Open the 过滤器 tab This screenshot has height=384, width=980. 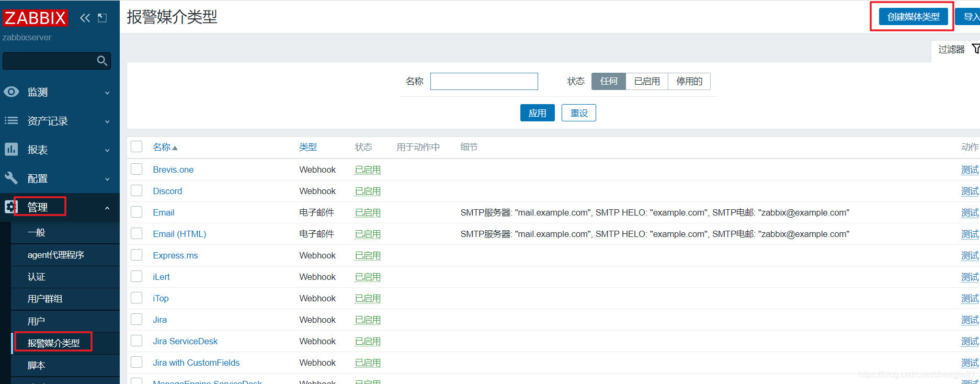[956, 49]
